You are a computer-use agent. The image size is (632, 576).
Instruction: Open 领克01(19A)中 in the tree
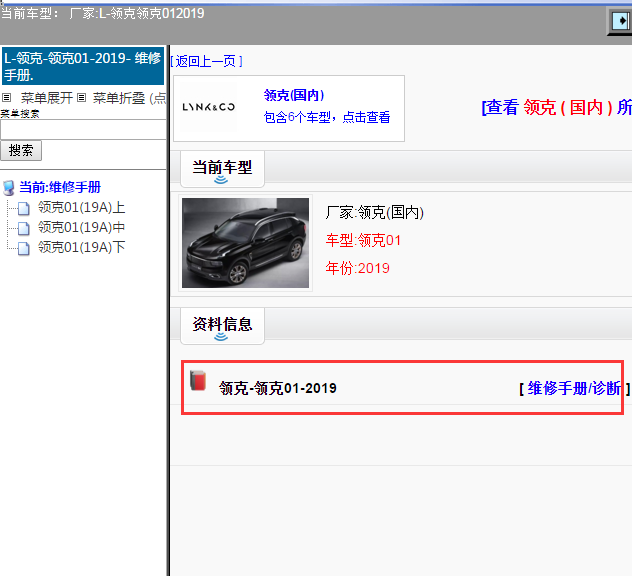point(81,227)
